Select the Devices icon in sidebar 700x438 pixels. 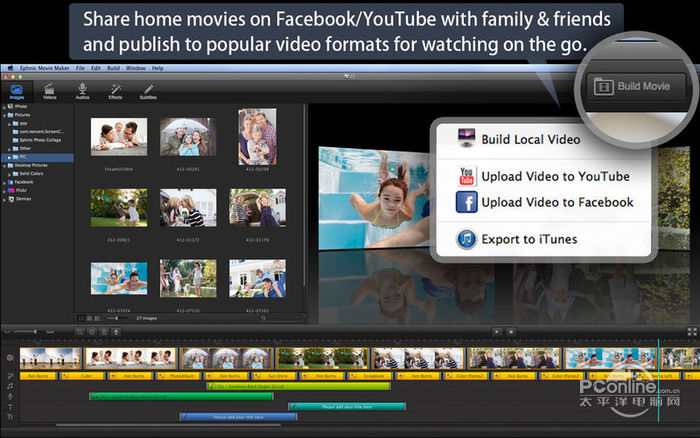tap(11, 199)
